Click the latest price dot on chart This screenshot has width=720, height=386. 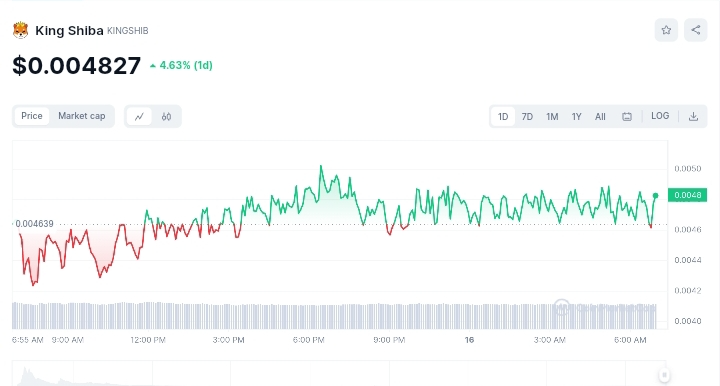tap(656, 196)
